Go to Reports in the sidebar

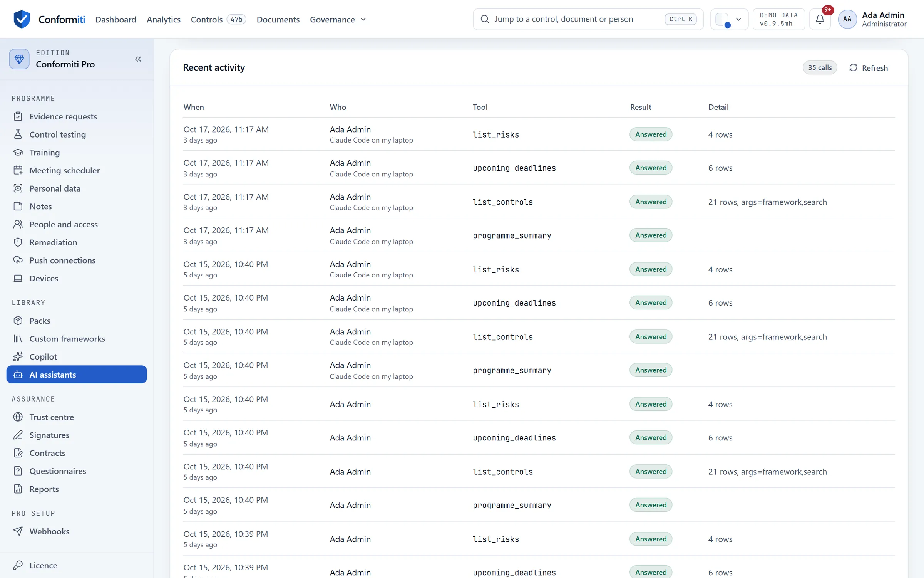77,489
